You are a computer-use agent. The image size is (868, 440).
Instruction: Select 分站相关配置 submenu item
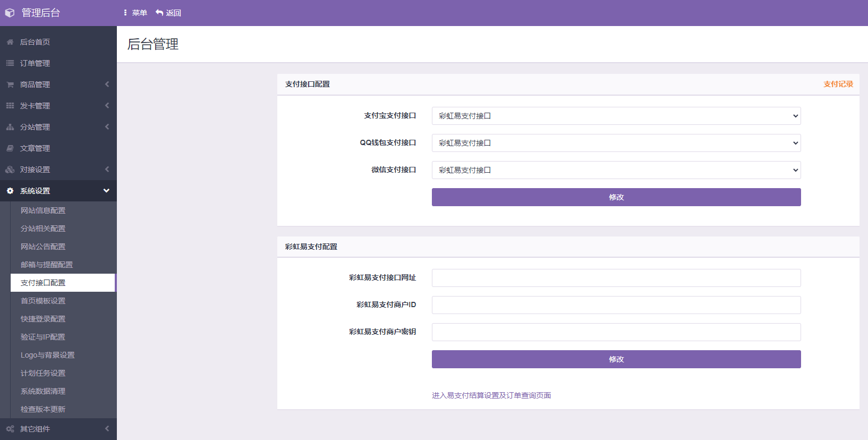coord(63,229)
